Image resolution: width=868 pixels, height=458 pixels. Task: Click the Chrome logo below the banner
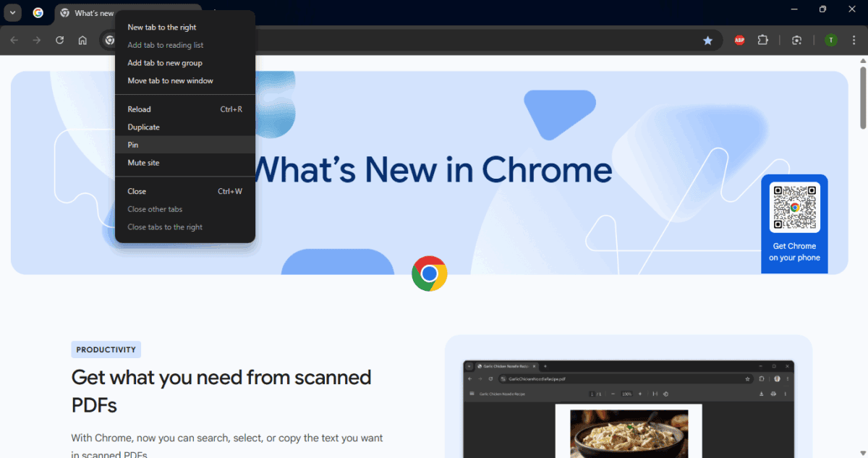tap(430, 273)
